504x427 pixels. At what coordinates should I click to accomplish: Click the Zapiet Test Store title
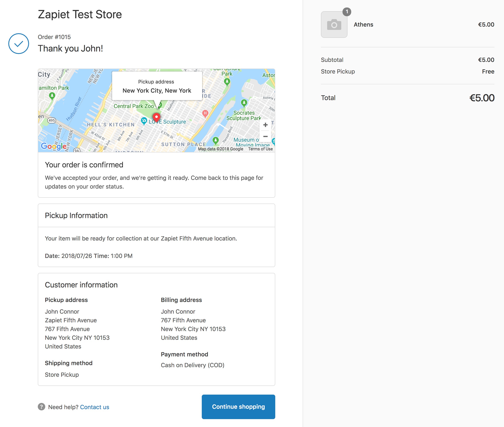point(80,14)
